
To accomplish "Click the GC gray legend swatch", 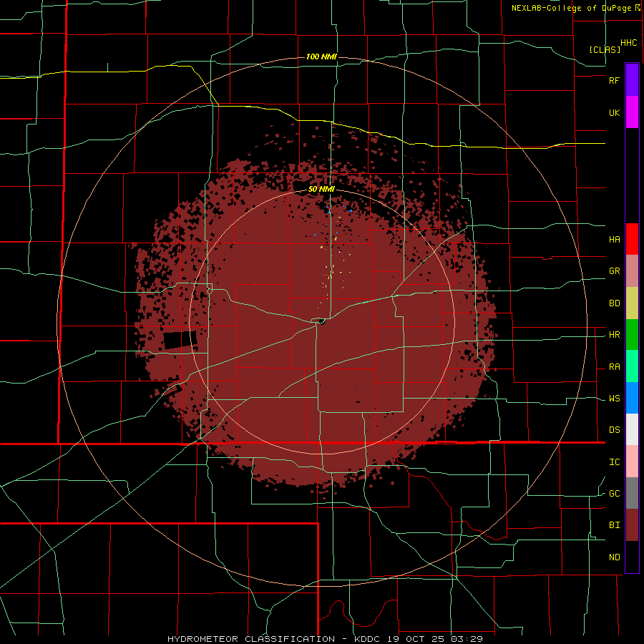I will pyautogui.click(x=632, y=493).
